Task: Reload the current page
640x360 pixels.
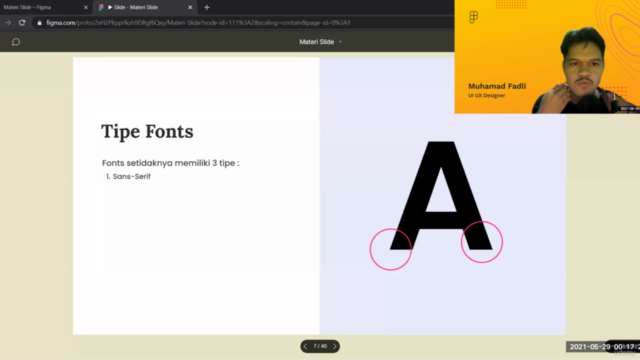Action: click(22, 23)
